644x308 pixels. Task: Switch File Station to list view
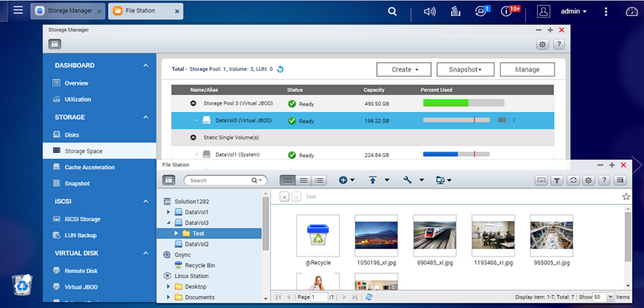[303, 180]
